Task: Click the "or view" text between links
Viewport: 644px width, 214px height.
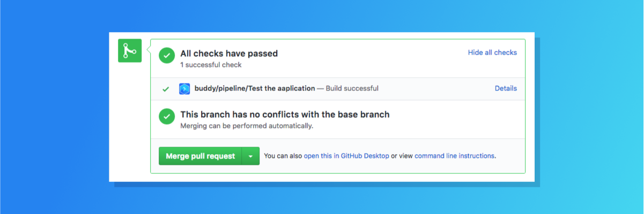Action: (402, 156)
